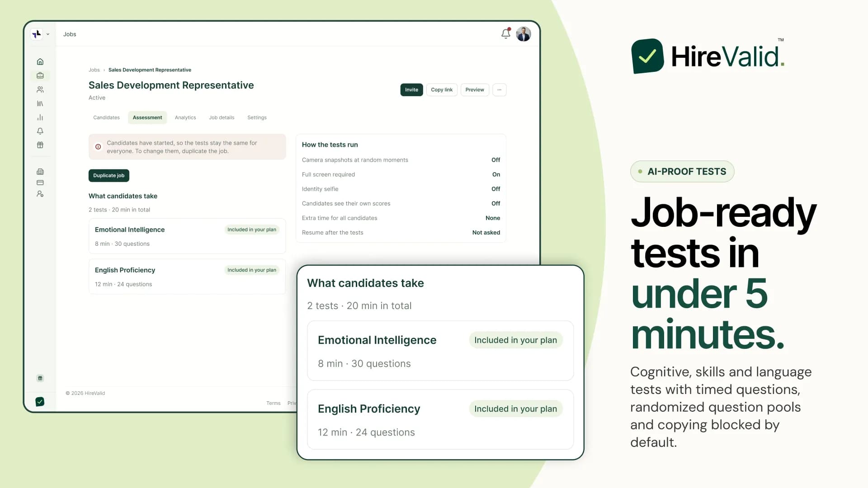Open the user profile avatar
Image resolution: width=868 pixels, height=488 pixels.
pos(524,34)
